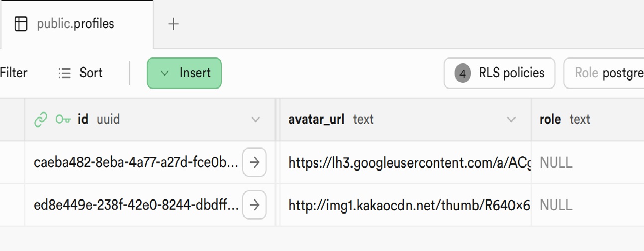The height and width of the screenshot is (251, 644).
Task: Expand the avatar_url column header menu
Action: pyautogui.click(x=511, y=120)
